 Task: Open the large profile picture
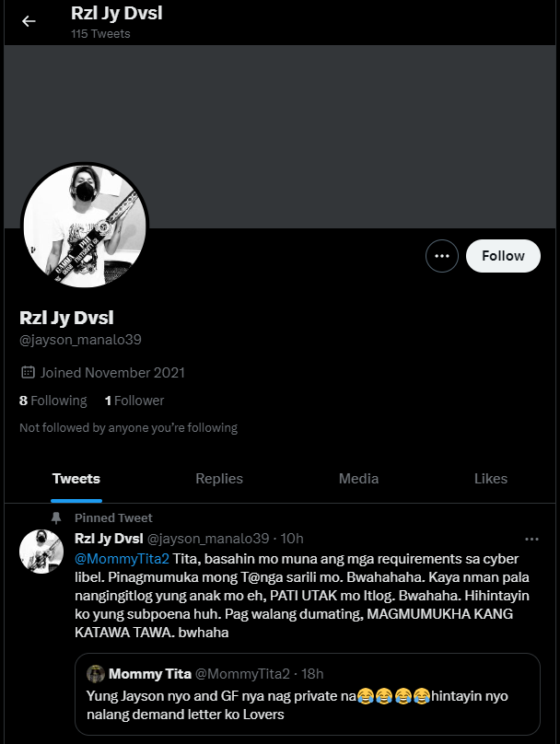click(x=85, y=227)
